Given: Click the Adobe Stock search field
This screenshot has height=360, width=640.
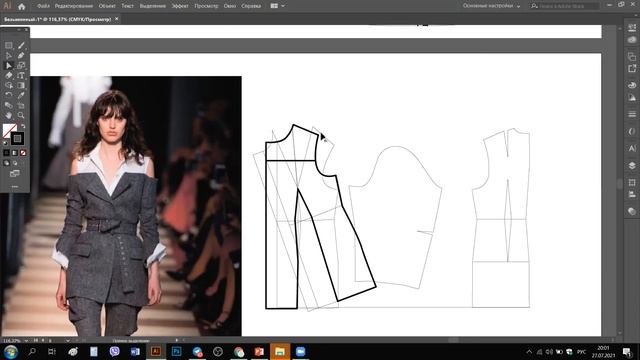Looking at the screenshot, I should pos(565,6).
